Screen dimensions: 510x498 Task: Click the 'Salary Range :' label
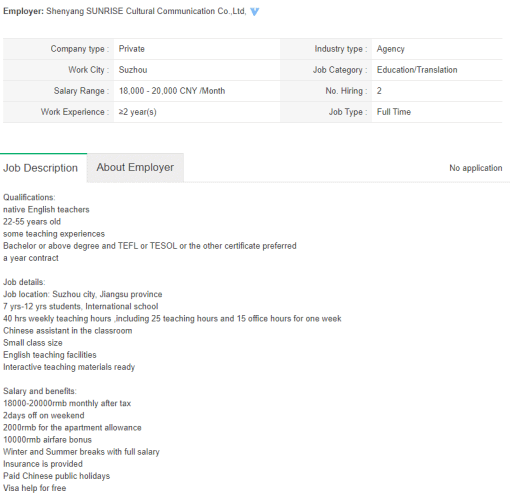pyautogui.click(x=81, y=91)
